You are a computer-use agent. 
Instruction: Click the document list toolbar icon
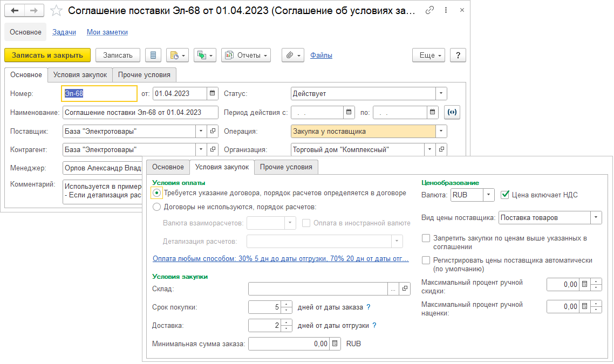click(x=153, y=55)
